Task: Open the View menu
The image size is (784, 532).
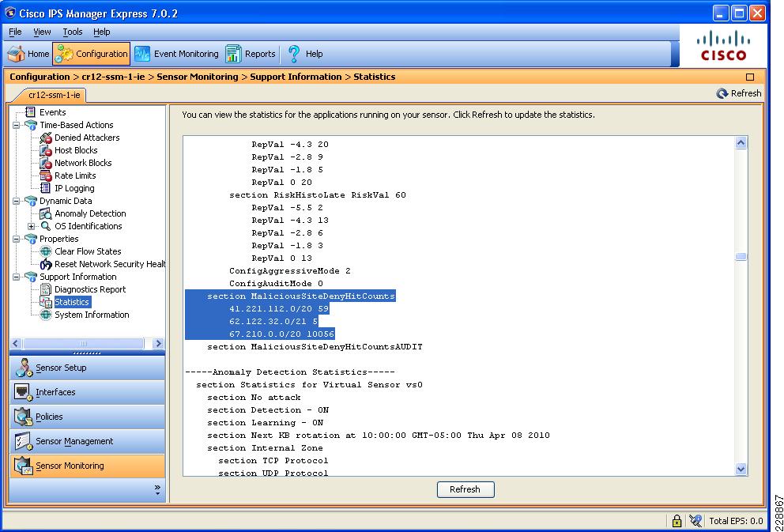Action: tap(42, 32)
